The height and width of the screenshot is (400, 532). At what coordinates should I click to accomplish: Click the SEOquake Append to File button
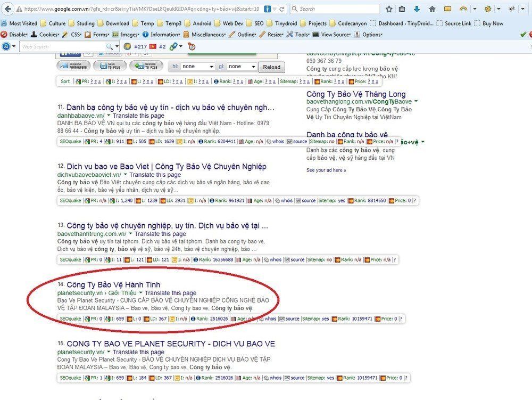pyautogui.click(x=146, y=66)
